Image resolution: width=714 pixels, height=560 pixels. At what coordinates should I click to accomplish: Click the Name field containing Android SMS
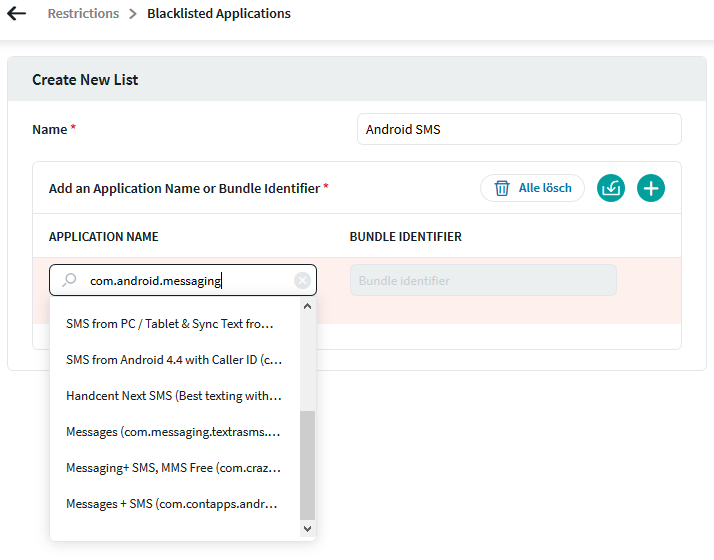518,129
